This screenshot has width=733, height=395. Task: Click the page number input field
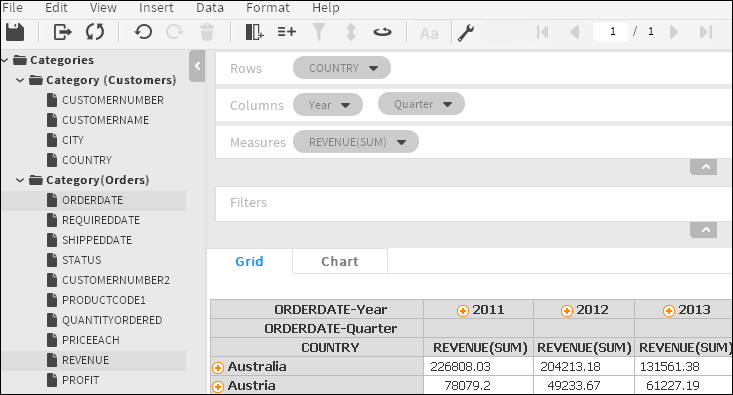click(x=611, y=32)
